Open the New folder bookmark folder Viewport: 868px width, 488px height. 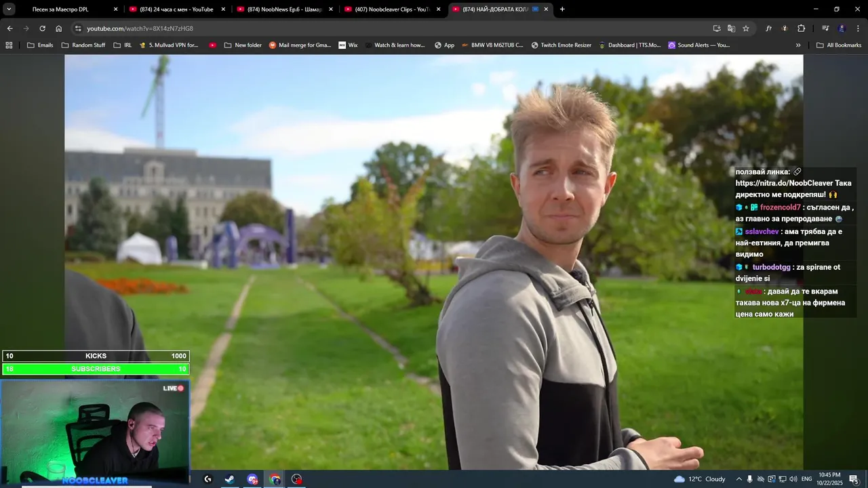click(x=243, y=45)
